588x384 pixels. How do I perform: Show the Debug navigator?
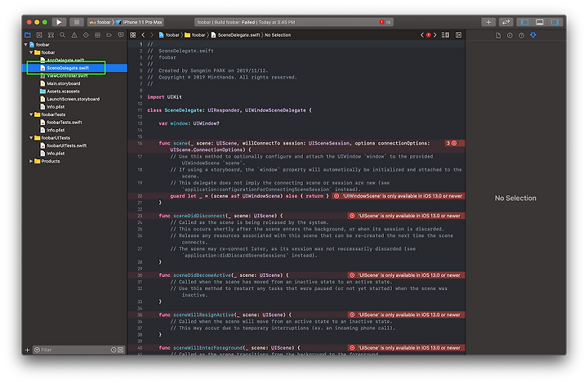[x=97, y=35]
